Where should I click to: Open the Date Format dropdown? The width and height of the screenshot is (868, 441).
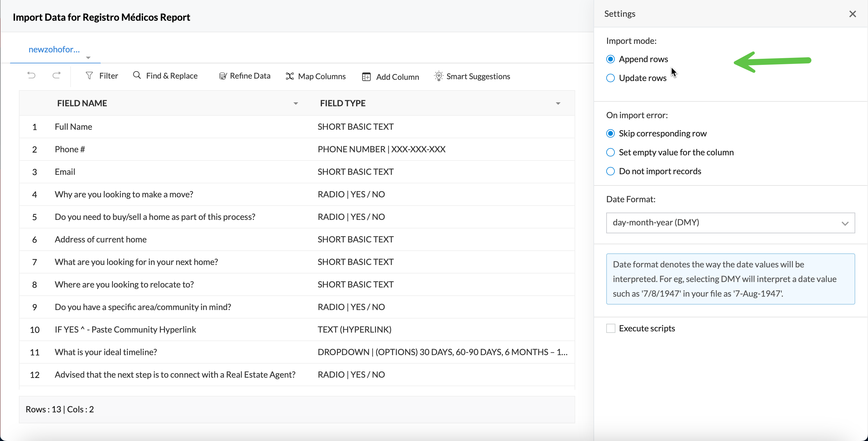point(730,223)
